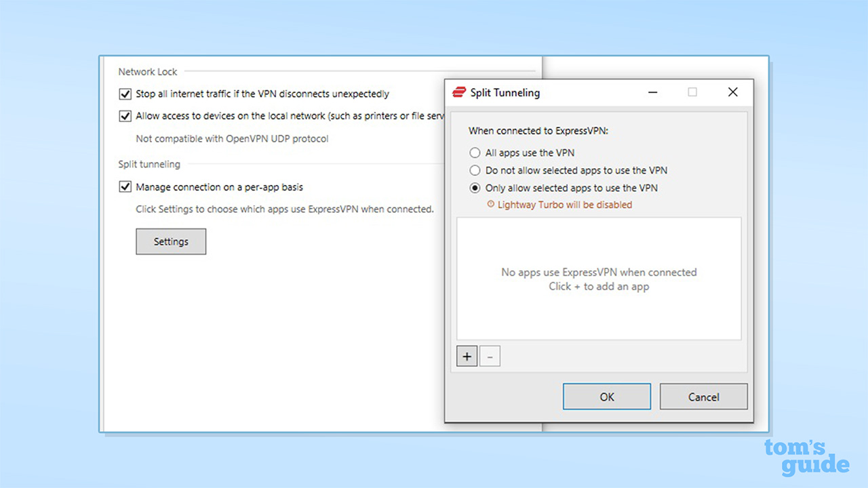Close the Split Tunneling dialog
The width and height of the screenshot is (868, 488).
732,92
